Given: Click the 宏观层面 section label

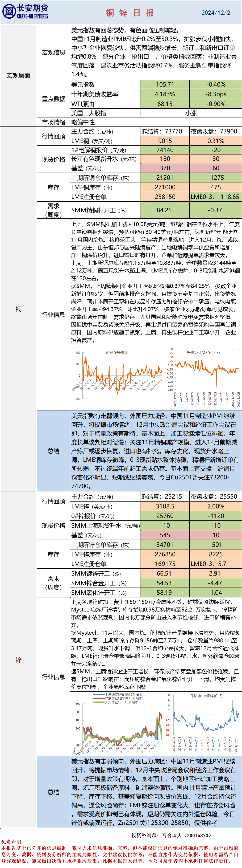Looking at the screenshot, I should [x=19, y=75].
